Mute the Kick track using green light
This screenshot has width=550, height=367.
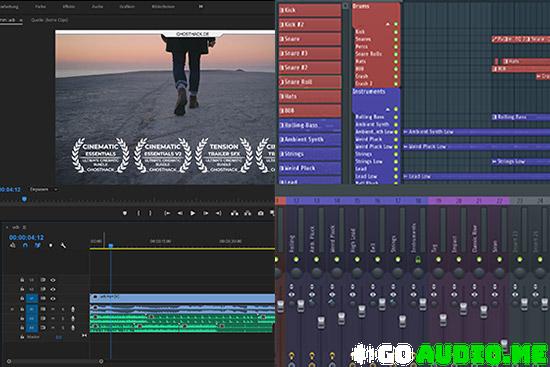396,32
